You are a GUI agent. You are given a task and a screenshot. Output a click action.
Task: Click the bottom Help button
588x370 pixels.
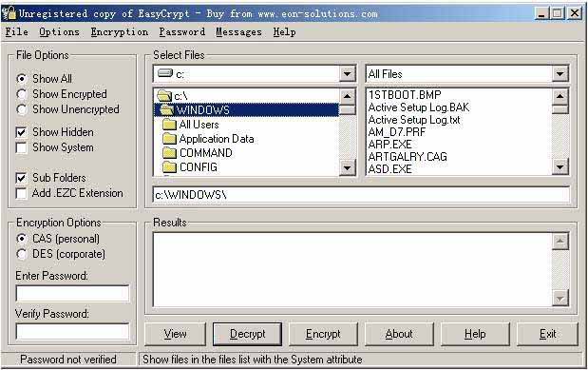pos(475,334)
